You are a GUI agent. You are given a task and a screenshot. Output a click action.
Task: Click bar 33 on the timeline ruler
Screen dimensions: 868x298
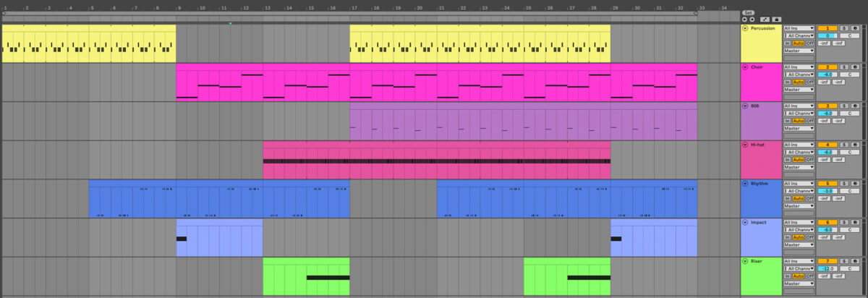(702, 7)
